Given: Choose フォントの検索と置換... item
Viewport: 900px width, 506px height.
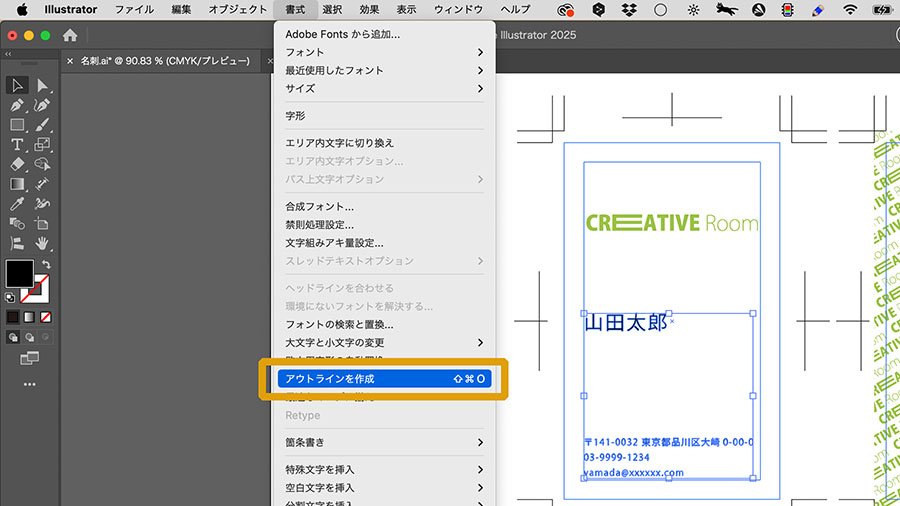Looking at the screenshot, I should tap(384, 325).
